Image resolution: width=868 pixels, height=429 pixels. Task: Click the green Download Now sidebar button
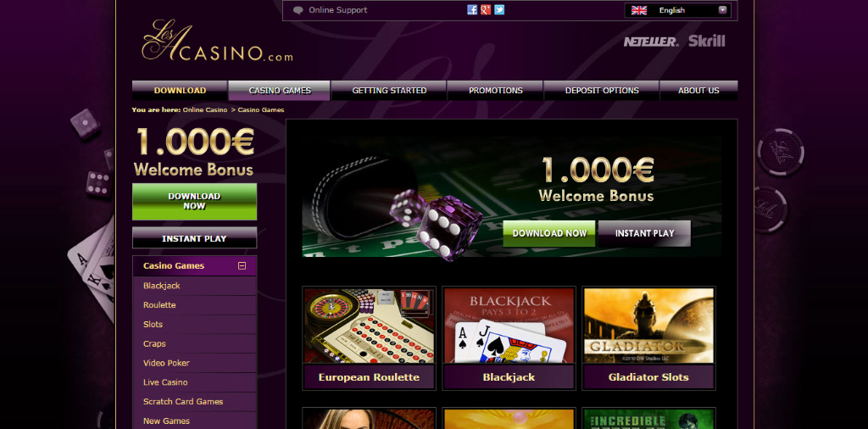coord(194,202)
